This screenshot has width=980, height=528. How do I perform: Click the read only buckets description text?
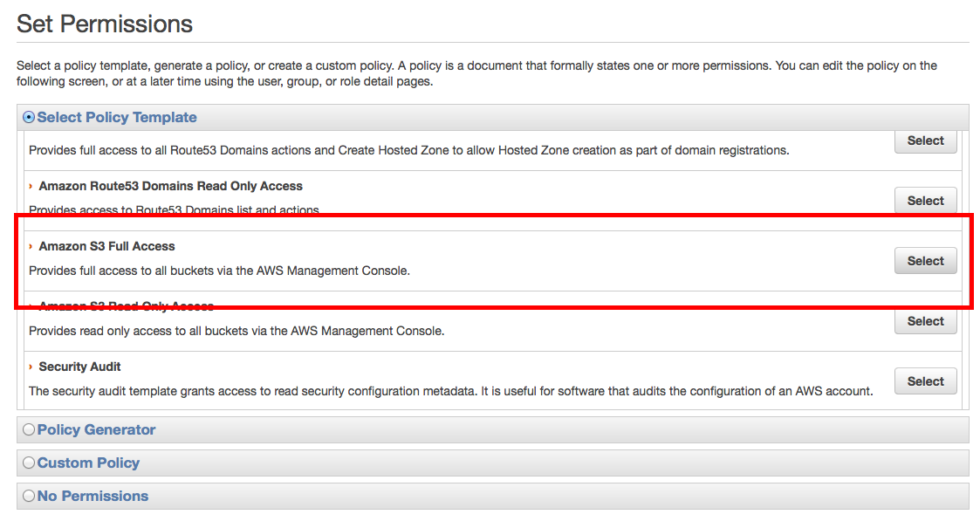(236, 332)
